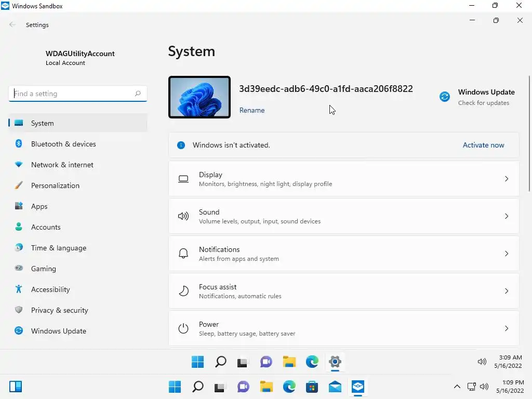Click the host taskbar network icon
This screenshot has width=532, height=399.
coord(471,387)
